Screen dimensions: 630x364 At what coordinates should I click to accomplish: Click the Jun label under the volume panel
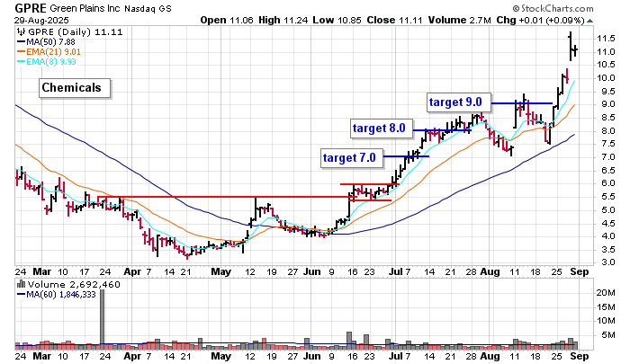click(x=311, y=356)
